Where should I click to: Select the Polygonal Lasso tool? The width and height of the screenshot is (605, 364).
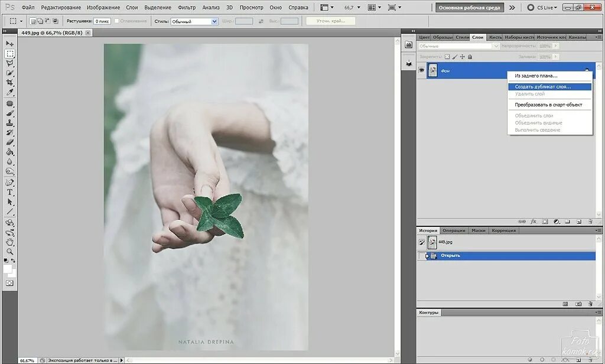9,63
